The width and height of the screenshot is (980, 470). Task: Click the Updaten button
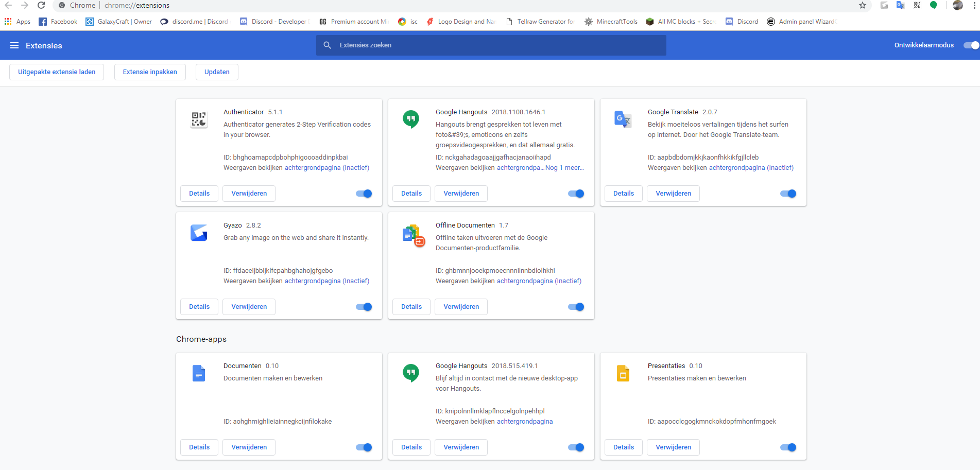coord(217,72)
